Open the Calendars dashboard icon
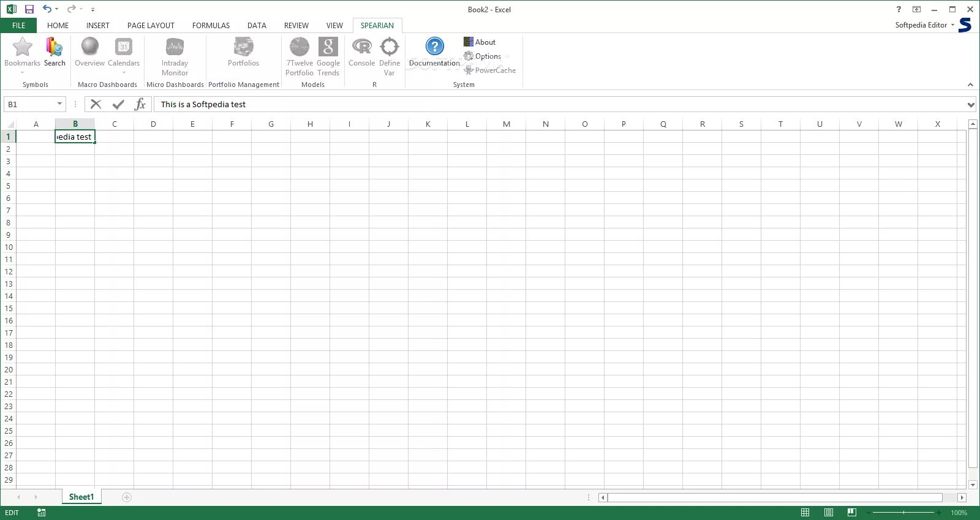 click(124, 47)
